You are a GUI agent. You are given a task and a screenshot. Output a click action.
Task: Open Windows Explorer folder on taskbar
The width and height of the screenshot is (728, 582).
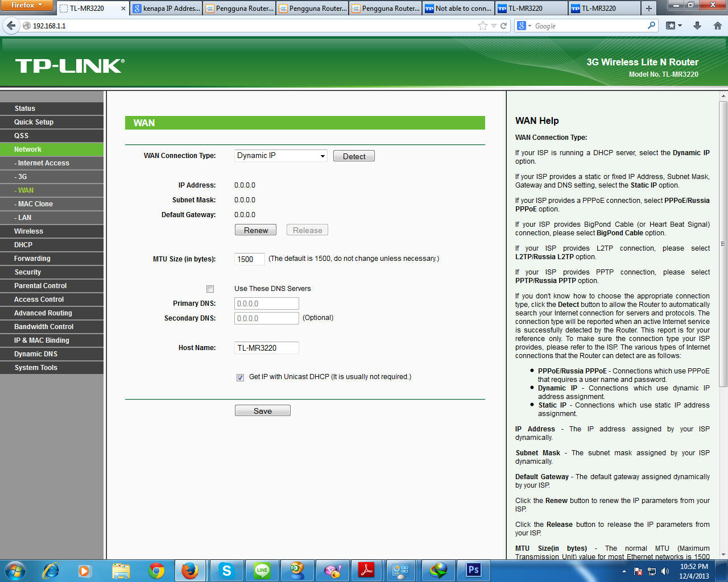(121, 570)
